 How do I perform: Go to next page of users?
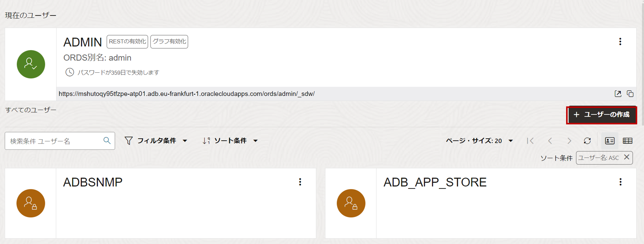(x=569, y=141)
